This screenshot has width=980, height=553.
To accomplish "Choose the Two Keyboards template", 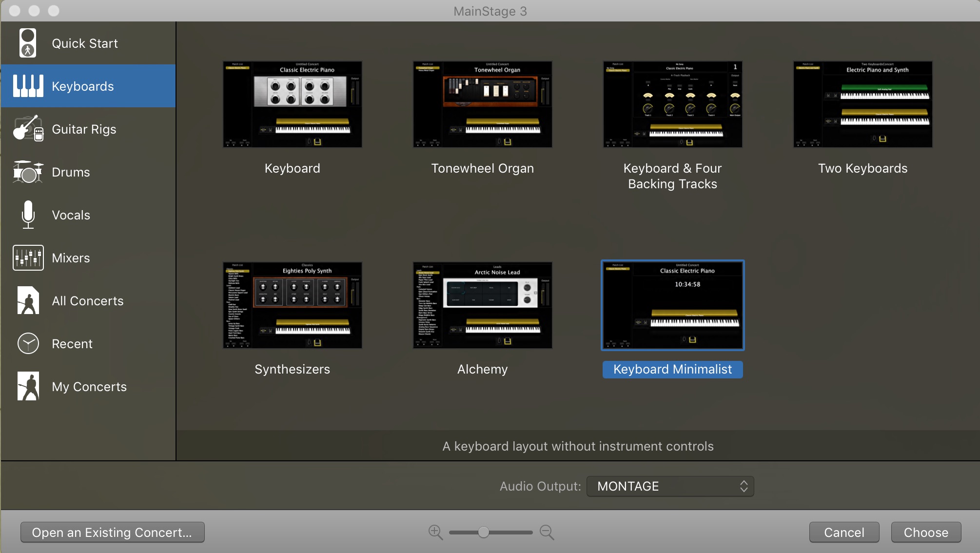I will (862, 104).
